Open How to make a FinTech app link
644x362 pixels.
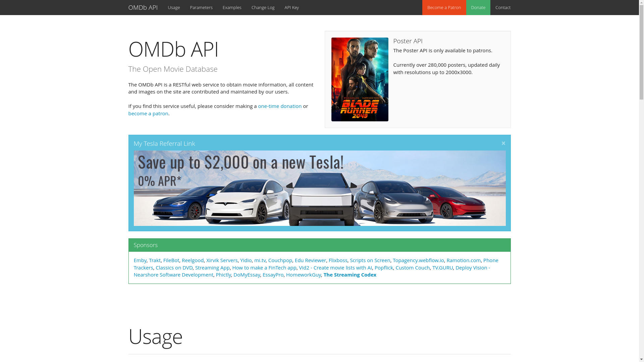coord(264,267)
